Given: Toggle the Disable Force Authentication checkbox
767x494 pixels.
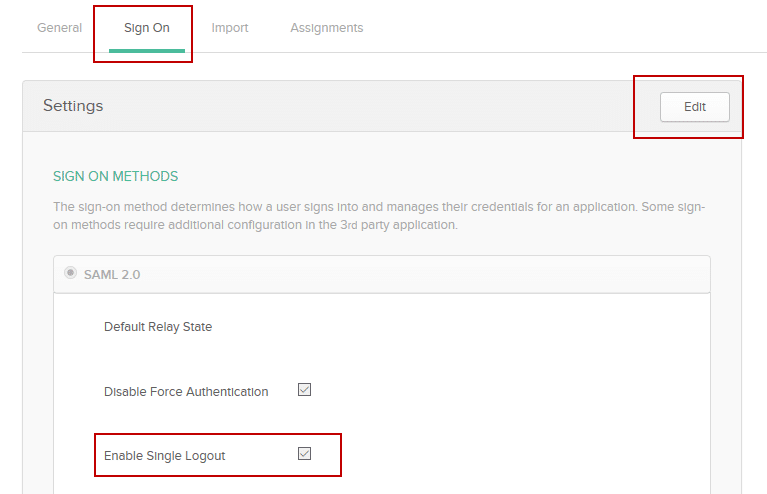Looking at the screenshot, I should 304,390.
